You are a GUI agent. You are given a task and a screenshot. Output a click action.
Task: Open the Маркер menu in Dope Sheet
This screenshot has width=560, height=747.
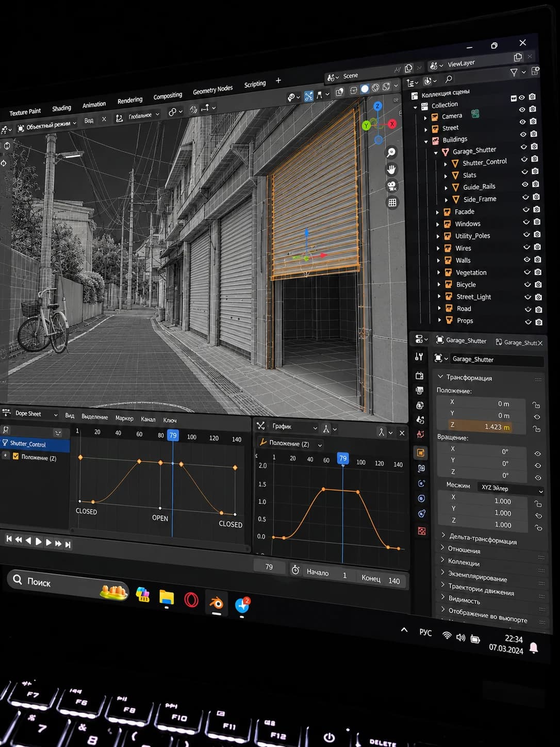click(124, 418)
